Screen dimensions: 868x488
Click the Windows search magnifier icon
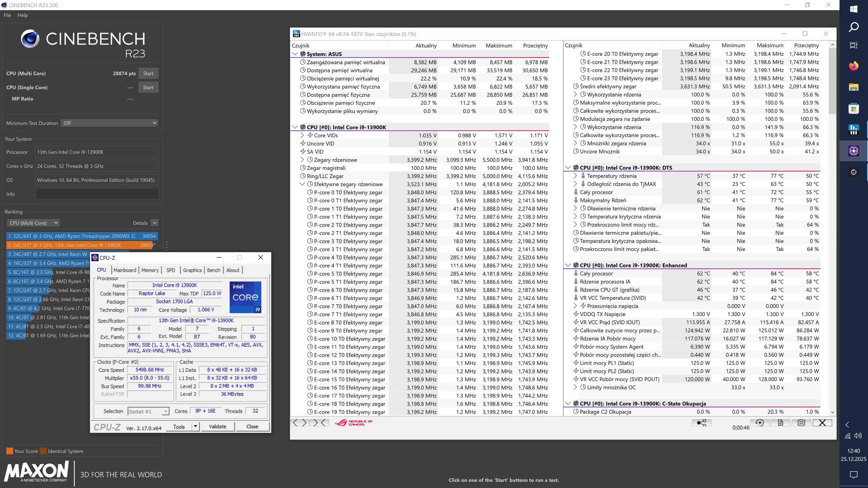tap(853, 27)
